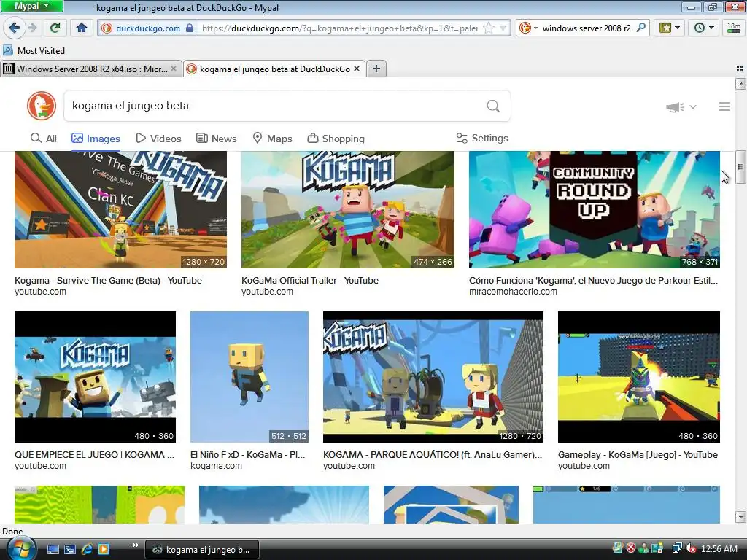The image size is (747, 560).
Task: Open the El Niño F xD image
Action: (249, 377)
